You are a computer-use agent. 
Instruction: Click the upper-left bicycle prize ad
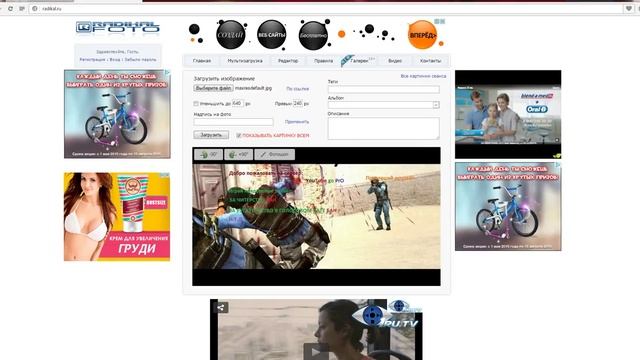(117, 114)
